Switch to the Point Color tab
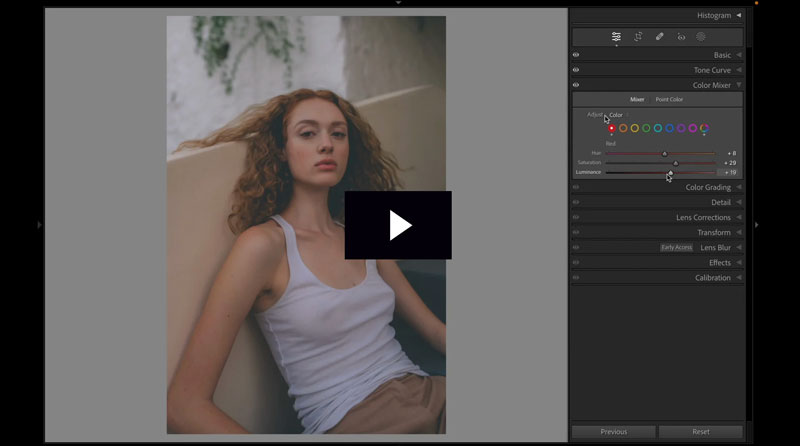 [x=669, y=99]
